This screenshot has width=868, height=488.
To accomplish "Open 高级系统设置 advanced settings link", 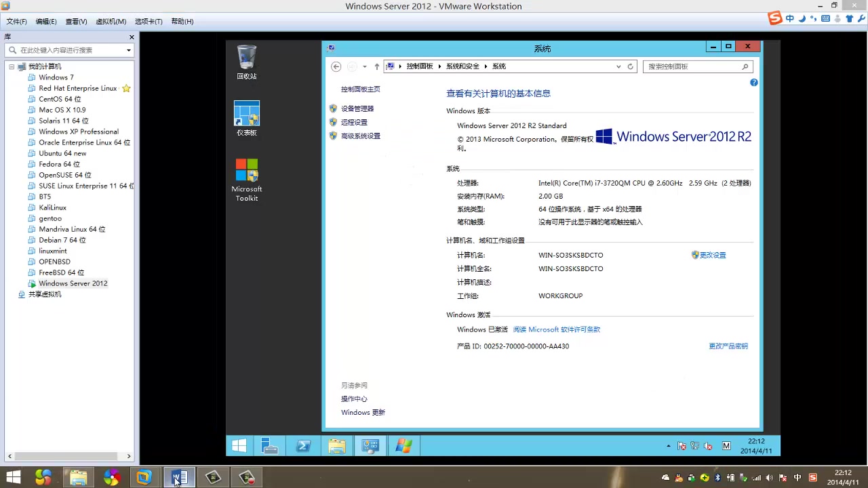I will click(361, 136).
